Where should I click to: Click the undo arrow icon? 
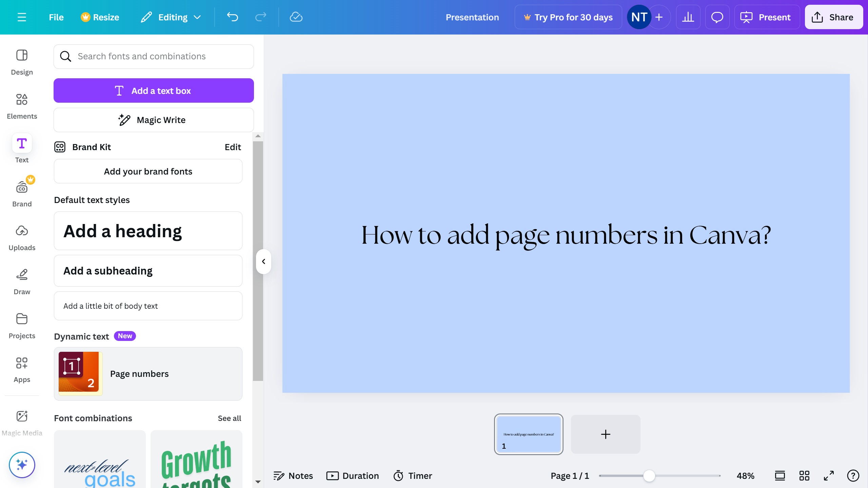[x=233, y=17]
